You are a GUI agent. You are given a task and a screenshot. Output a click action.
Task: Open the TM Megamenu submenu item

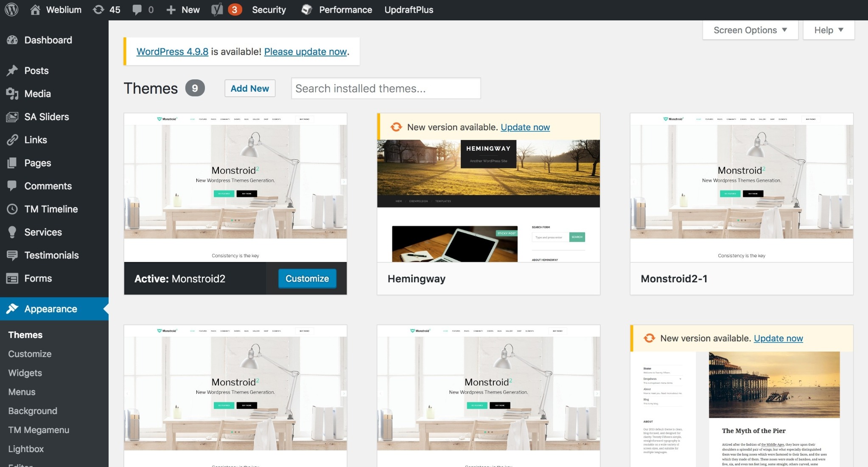(x=39, y=430)
